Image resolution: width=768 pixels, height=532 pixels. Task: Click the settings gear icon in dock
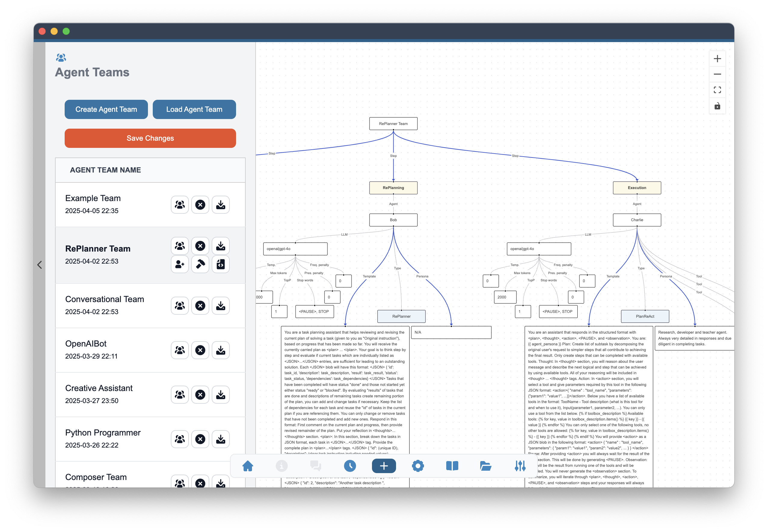(x=417, y=466)
